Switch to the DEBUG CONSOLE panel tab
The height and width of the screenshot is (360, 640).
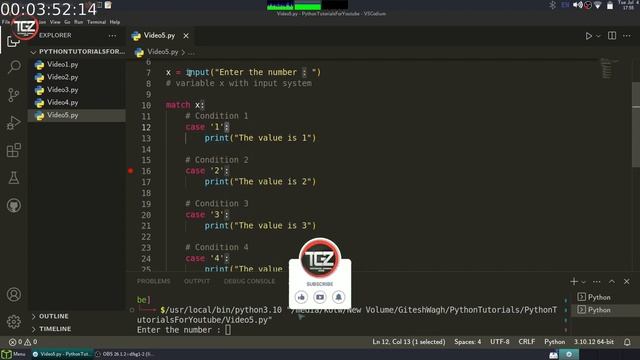(x=249, y=281)
